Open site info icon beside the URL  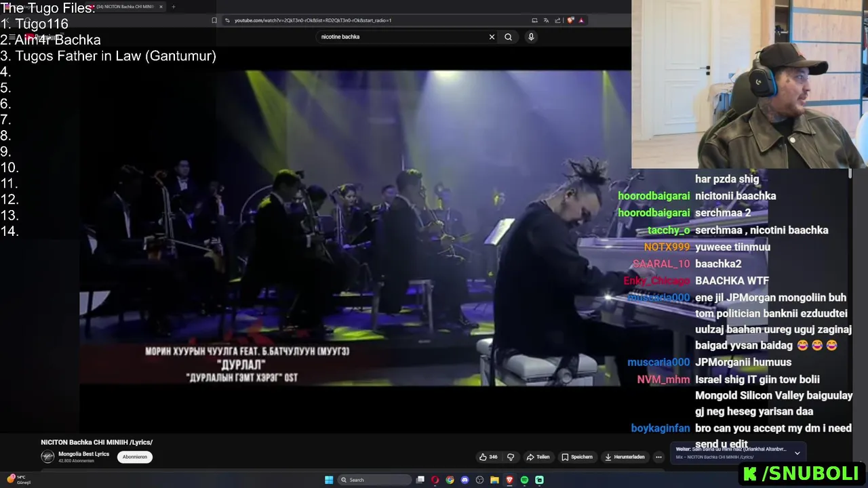[227, 20]
